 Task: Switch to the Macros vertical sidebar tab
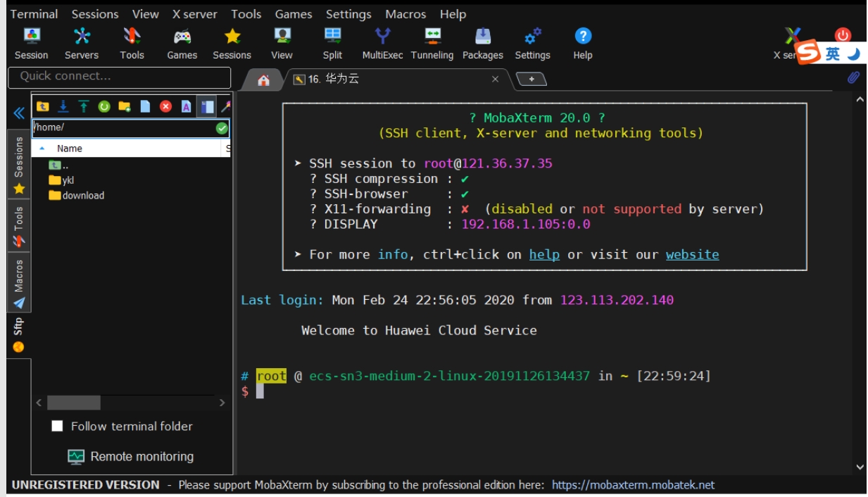tap(19, 282)
